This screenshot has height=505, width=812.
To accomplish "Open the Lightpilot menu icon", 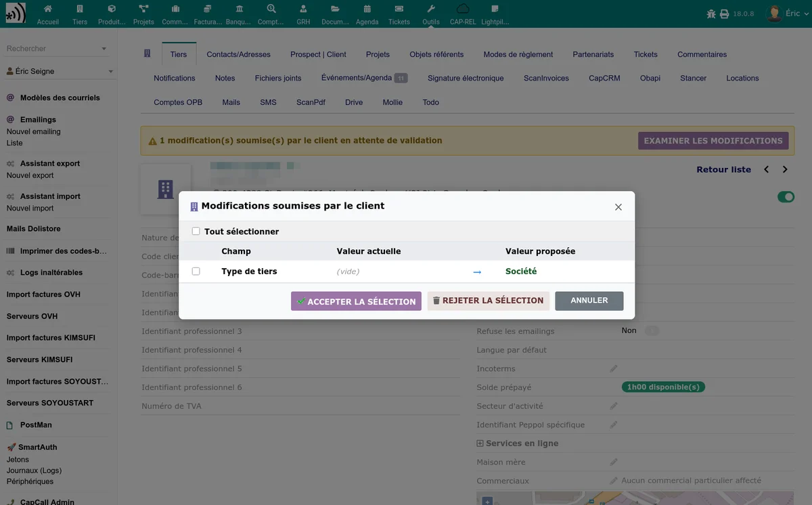I will (x=495, y=9).
